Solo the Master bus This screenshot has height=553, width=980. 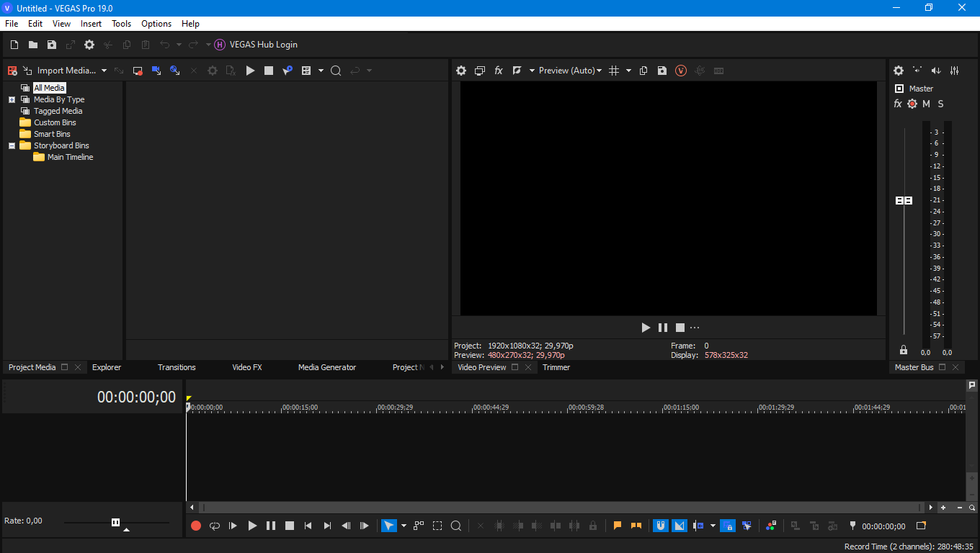(x=940, y=104)
